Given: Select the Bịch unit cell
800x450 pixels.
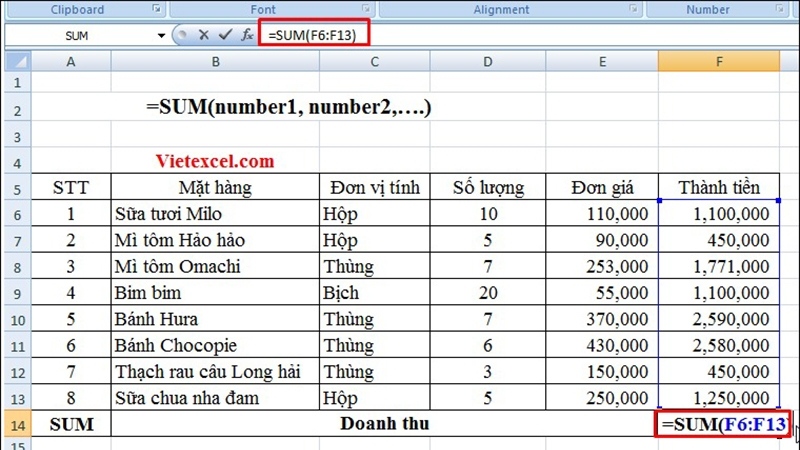Looking at the screenshot, I should 374,292.
